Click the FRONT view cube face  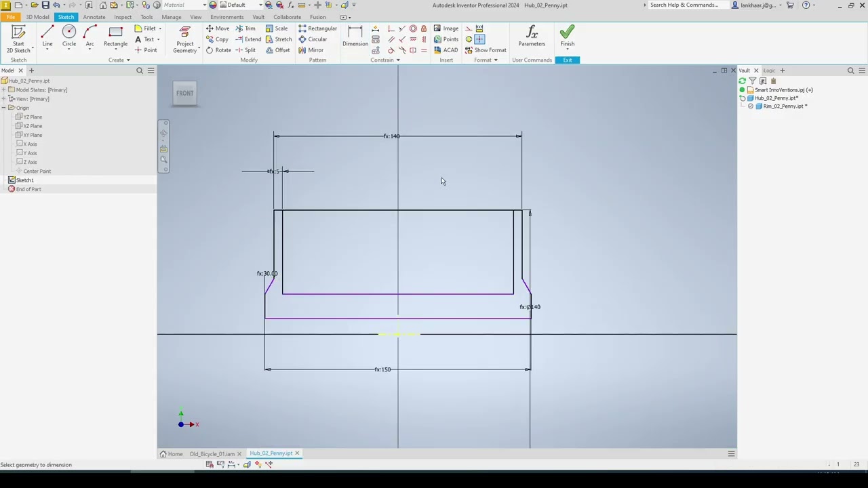184,94
